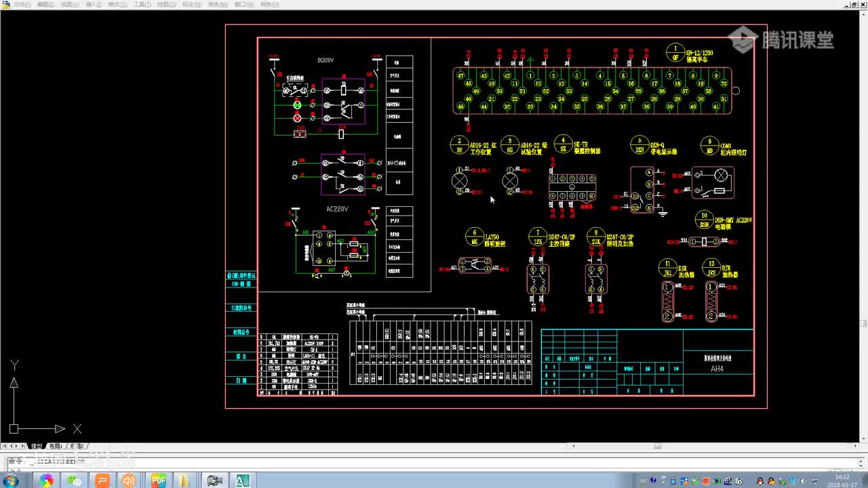Open the 工具(T) menu
The image size is (868, 488).
pyautogui.click(x=142, y=4)
